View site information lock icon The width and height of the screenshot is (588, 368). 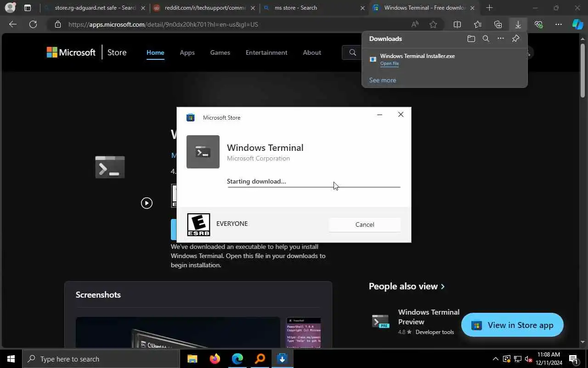pyautogui.click(x=57, y=24)
